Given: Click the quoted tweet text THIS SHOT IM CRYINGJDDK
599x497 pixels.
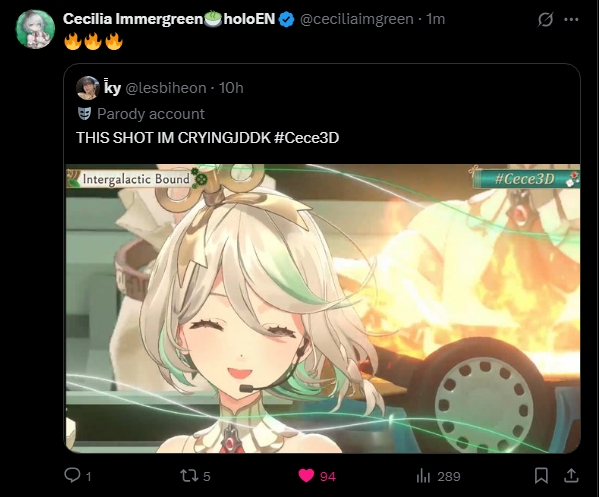Looking at the screenshot, I should 174,138.
